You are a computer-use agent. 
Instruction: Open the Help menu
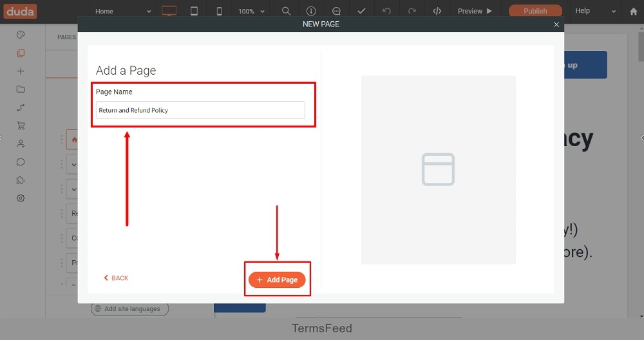[x=582, y=11]
